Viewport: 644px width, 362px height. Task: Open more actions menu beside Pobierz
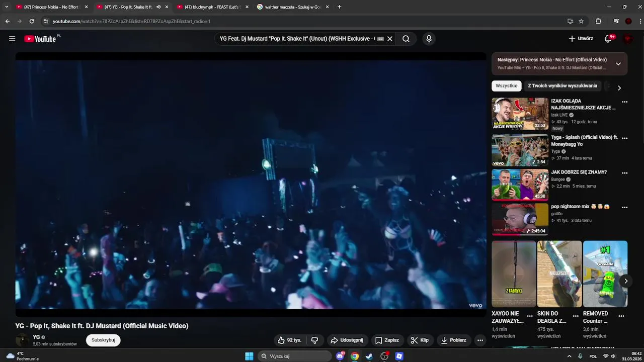[480, 340]
